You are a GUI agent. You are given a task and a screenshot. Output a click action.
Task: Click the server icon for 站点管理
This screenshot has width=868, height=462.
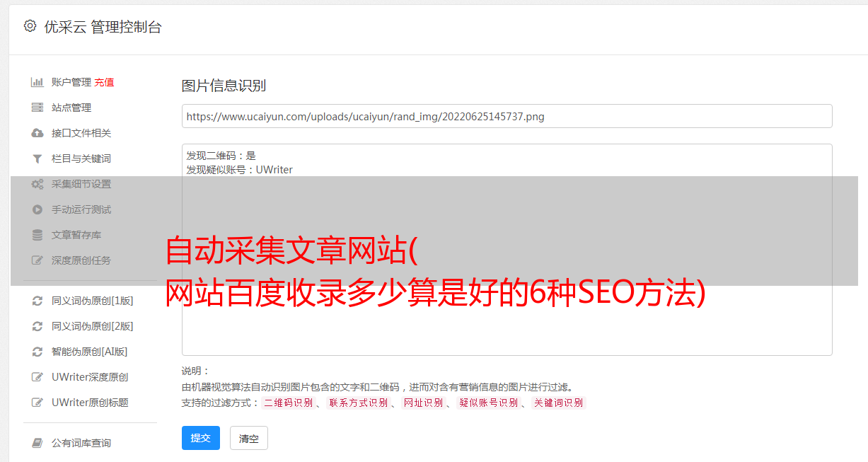point(37,108)
